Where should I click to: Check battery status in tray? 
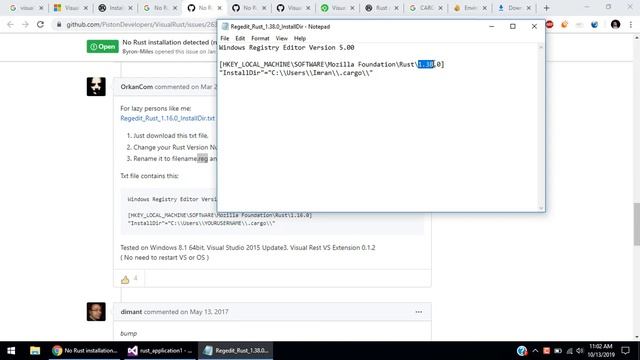[x=558, y=351]
